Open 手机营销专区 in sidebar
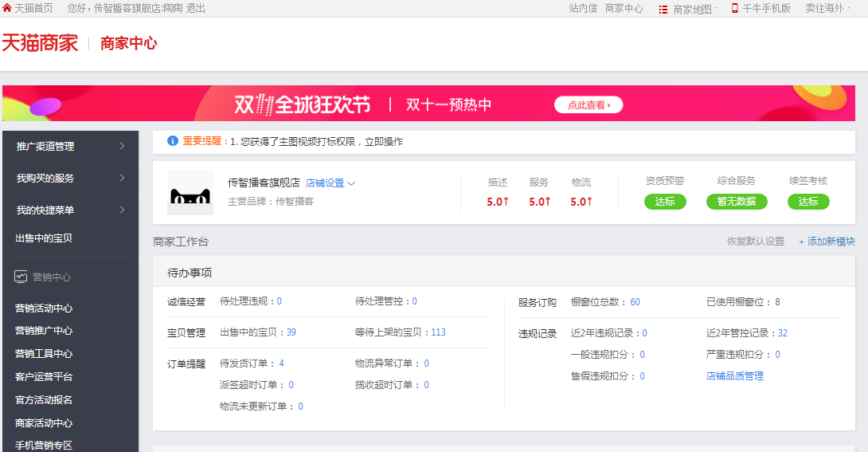 44,445
